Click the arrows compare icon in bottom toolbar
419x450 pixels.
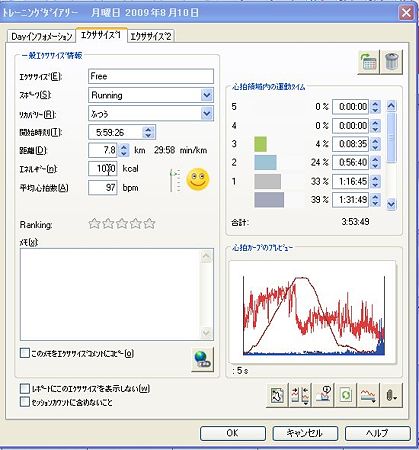(x=300, y=395)
